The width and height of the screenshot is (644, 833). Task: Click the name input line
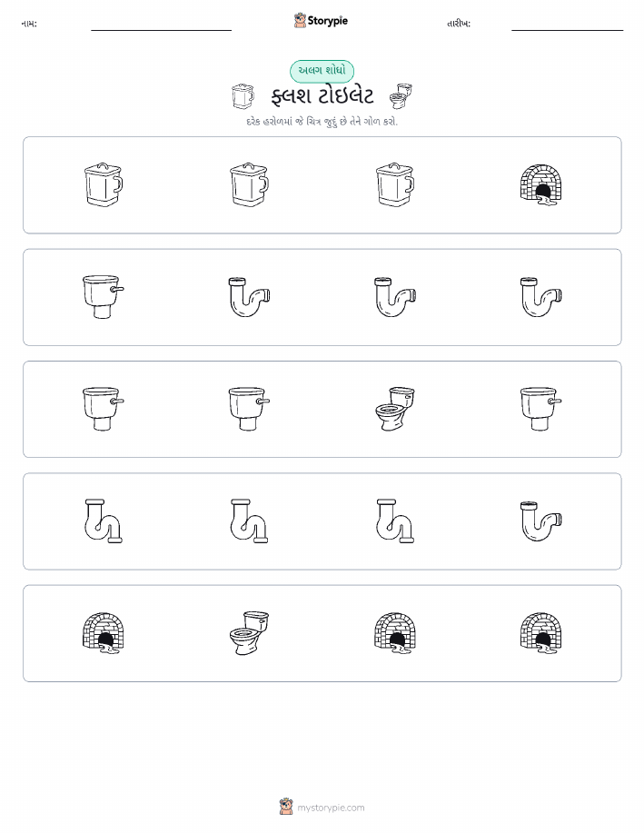(161, 26)
